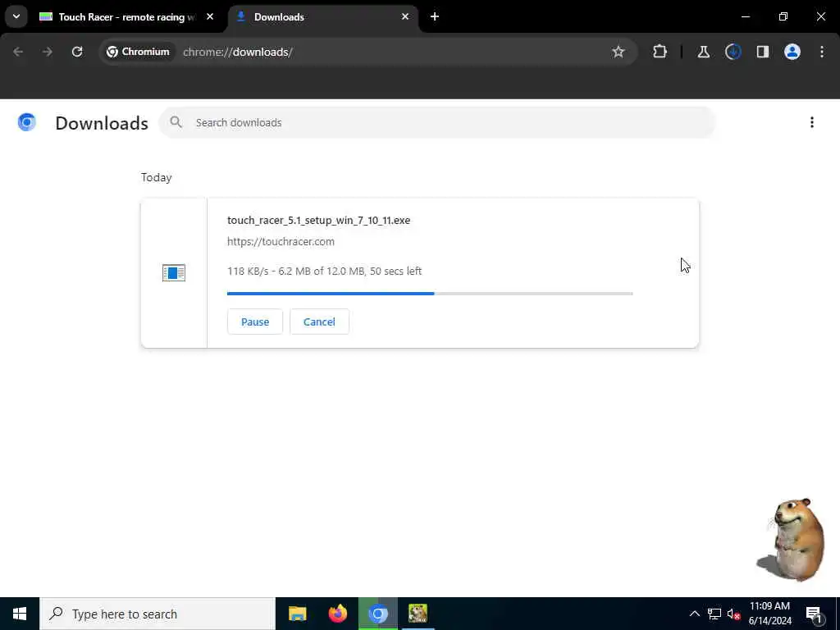Open the Chrome Labs flask icon
Image resolution: width=840 pixels, height=630 pixels.
coord(703,52)
